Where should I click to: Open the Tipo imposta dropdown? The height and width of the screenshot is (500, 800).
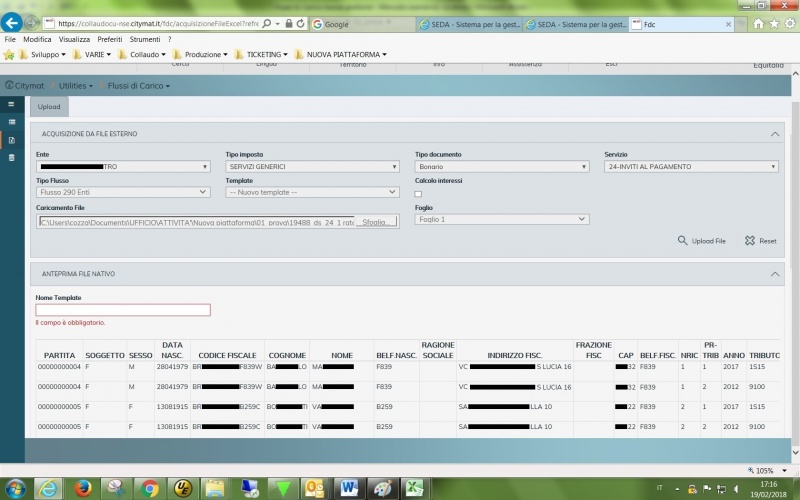pos(312,167)
